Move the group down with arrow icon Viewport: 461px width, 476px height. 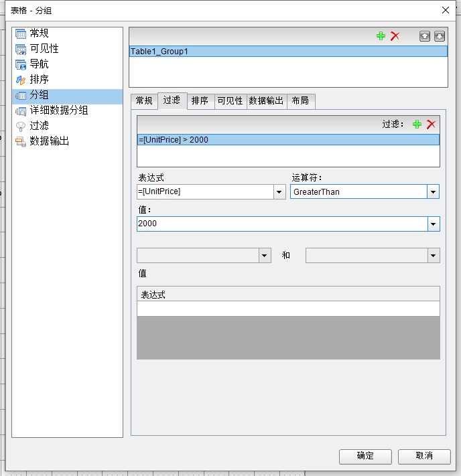[x=439, y=36]
